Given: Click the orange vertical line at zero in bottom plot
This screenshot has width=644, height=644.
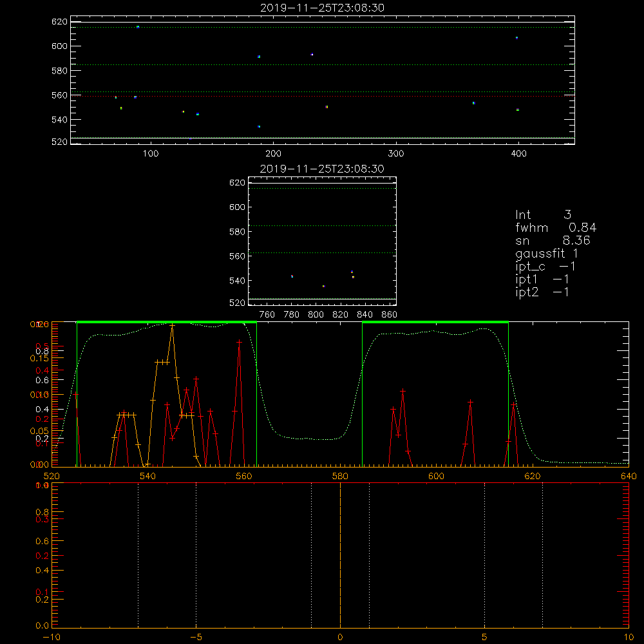Looking at the screenshot, I should pyautogui.click(x=340, y=555).
